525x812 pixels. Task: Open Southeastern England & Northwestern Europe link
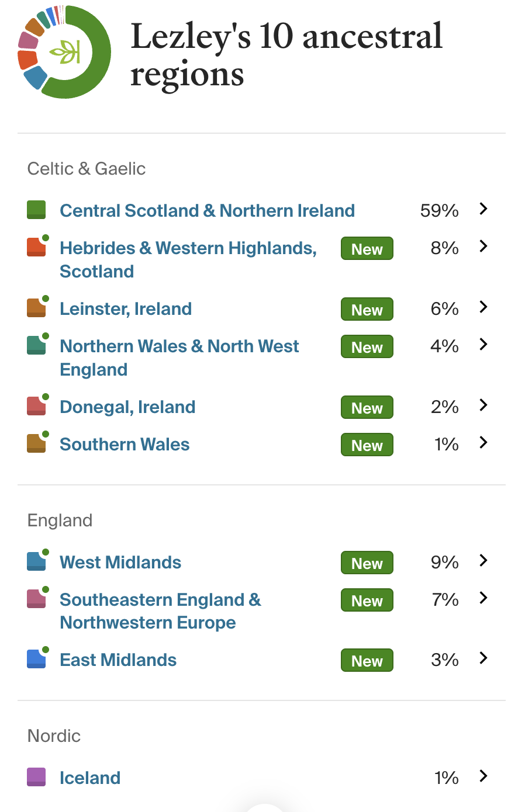click(160, 611)
